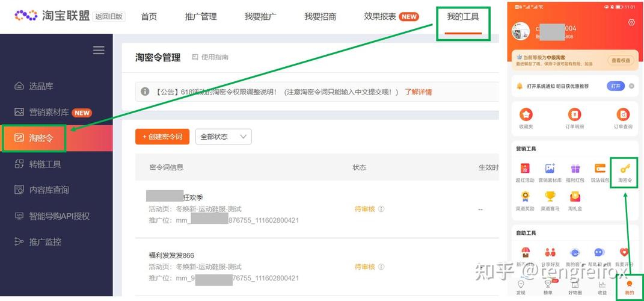Tap 查看权益 button in mobile app
The height and width of the screenshot is (301, 644).
pyautogui.click(x=621, y=60)
